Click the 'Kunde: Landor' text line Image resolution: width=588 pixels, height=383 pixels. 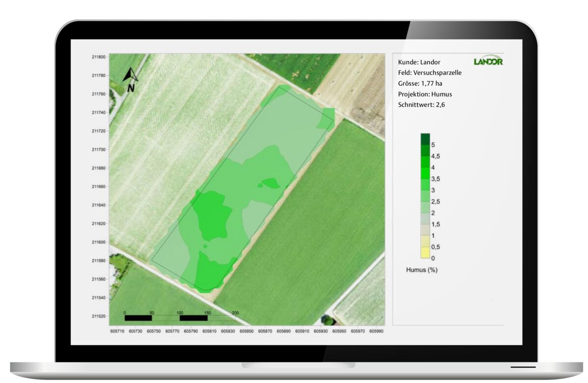pos(419,62)
